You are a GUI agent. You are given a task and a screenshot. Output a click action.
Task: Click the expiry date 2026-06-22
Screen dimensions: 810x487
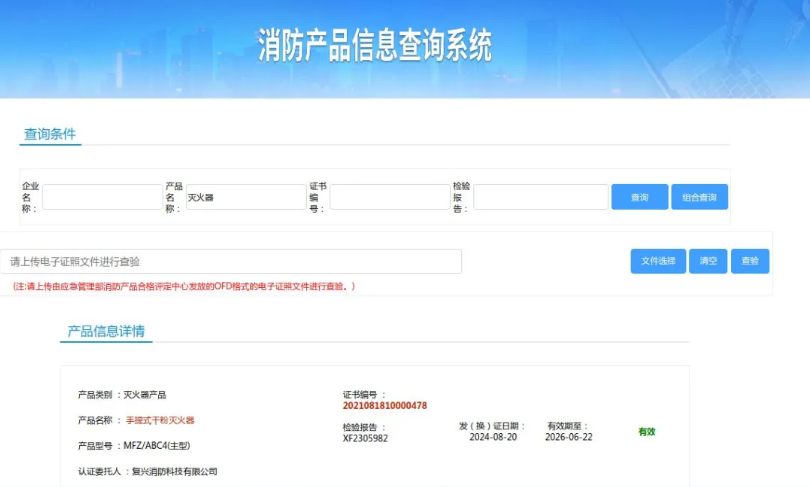coord(568,437)
